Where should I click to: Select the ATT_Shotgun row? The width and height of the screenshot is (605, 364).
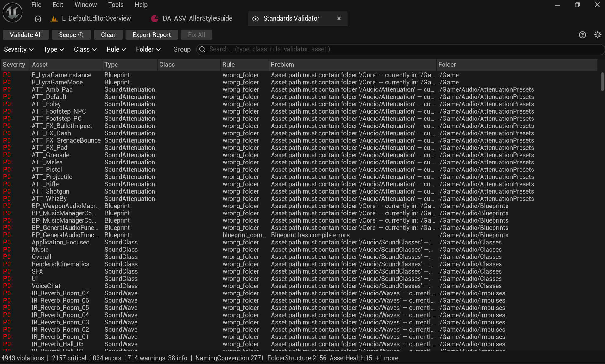click(x=299, y=191)
